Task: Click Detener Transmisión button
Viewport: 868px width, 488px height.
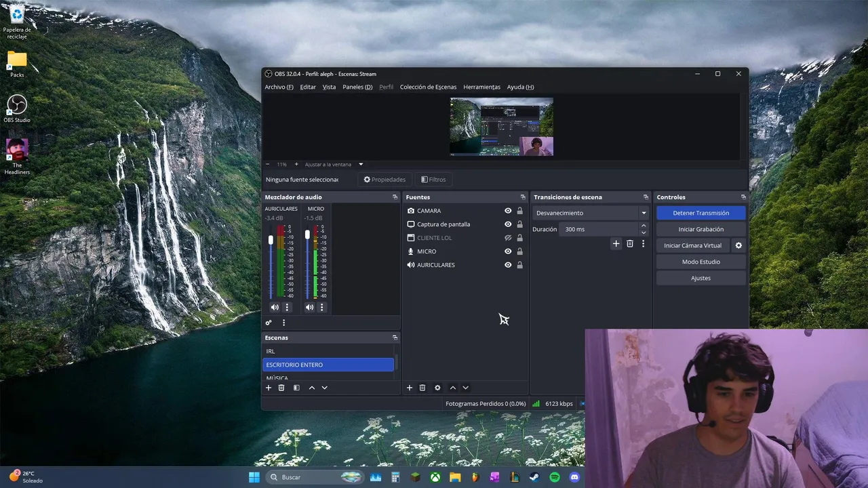Action: pos(701,213)
